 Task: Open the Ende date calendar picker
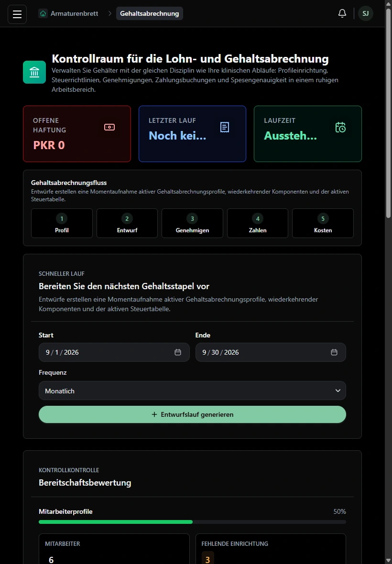tap(334, 352)
